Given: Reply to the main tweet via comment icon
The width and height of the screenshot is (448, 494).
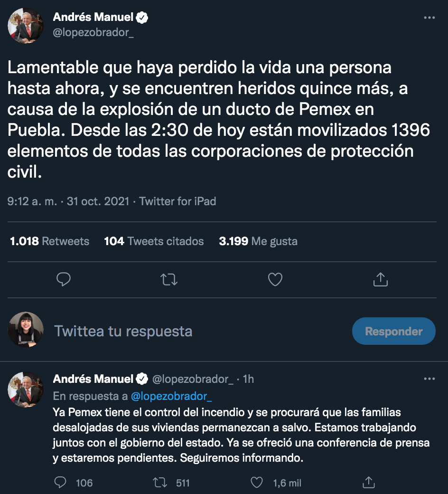Looking at the screenshot, I should [63, 279].
